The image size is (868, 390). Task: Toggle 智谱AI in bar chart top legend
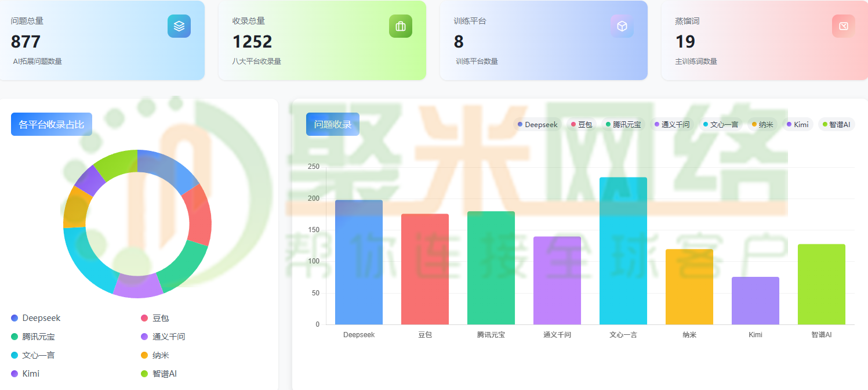tap(836, 124)
